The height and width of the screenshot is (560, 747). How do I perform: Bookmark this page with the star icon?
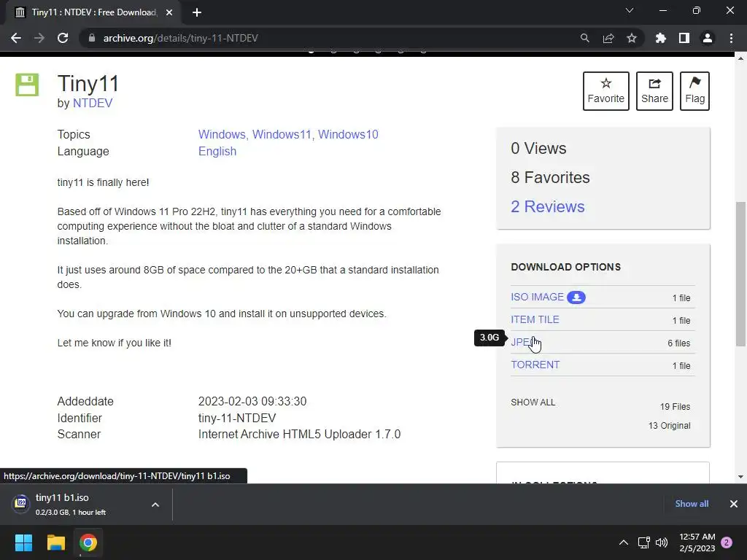[x=632, y=38]
